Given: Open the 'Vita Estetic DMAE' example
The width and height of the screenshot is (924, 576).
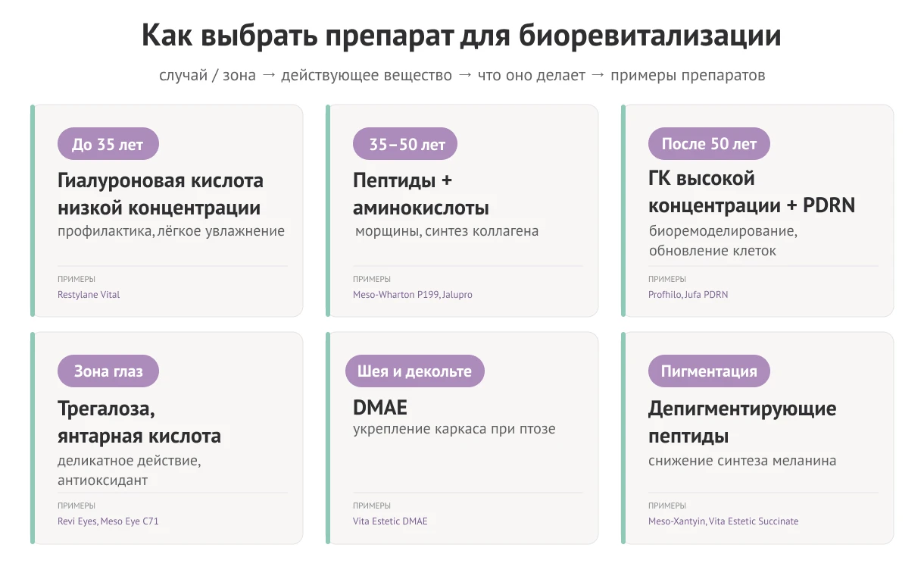Looking at the screenshot, I should 390,521.
